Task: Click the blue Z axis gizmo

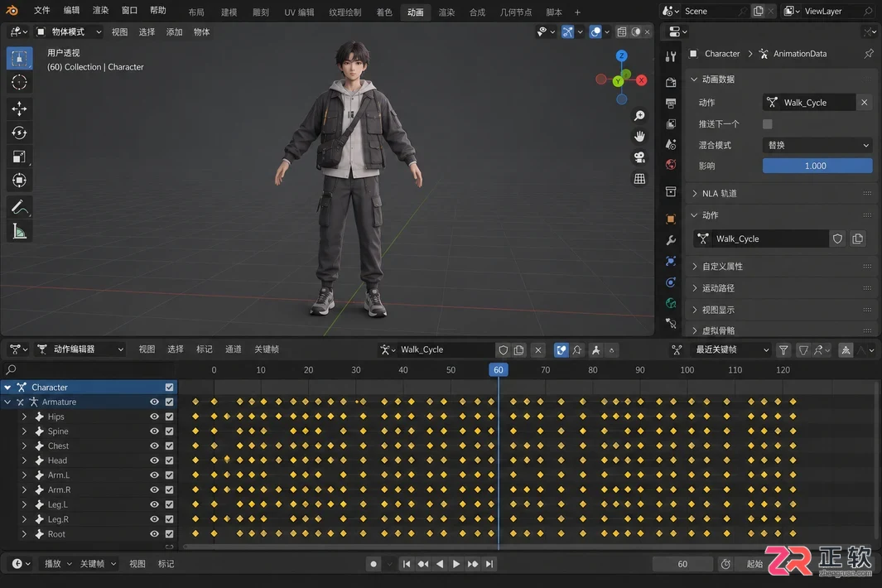Action: 622,55
